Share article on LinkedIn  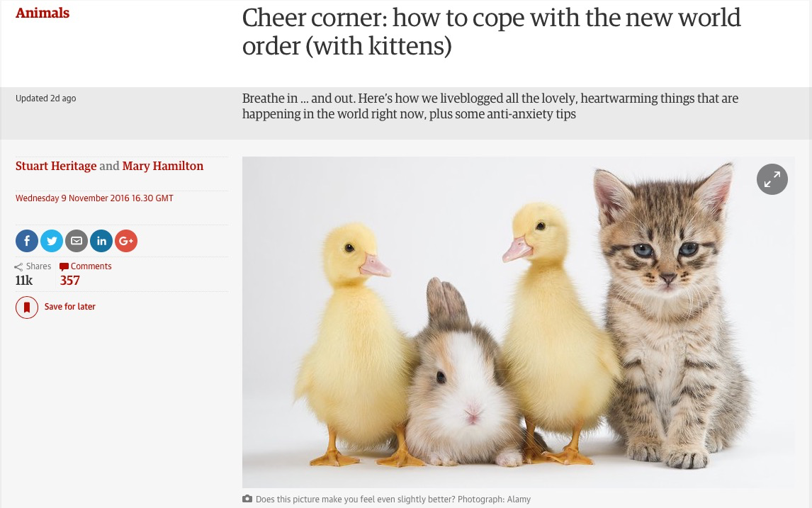101,241
